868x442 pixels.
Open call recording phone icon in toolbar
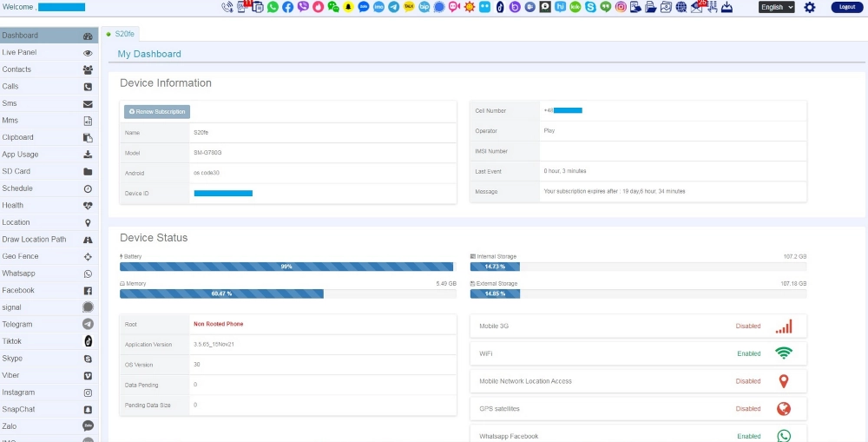[227, 7]
